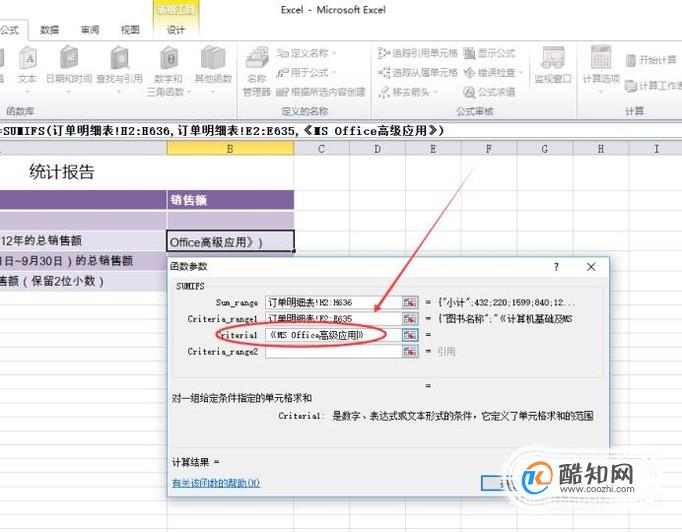
Task: Click 公式求值 button
Action: click(489, 92)
